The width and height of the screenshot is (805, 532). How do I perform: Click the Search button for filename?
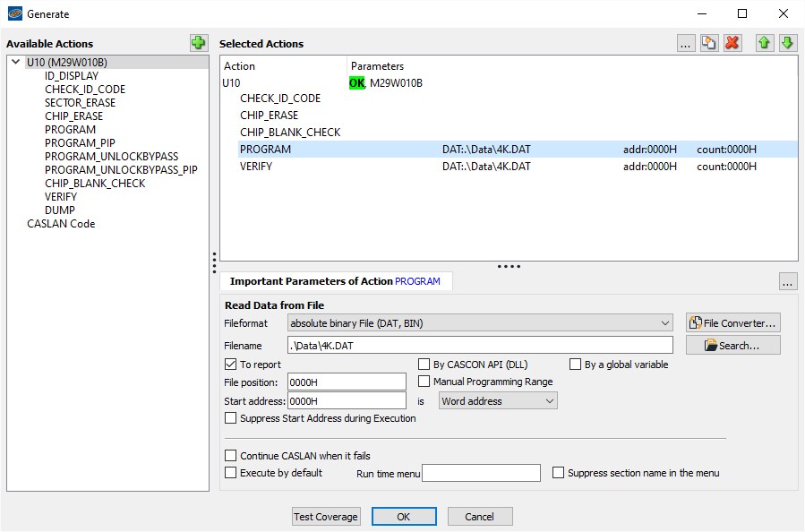[x=733, y=346]
